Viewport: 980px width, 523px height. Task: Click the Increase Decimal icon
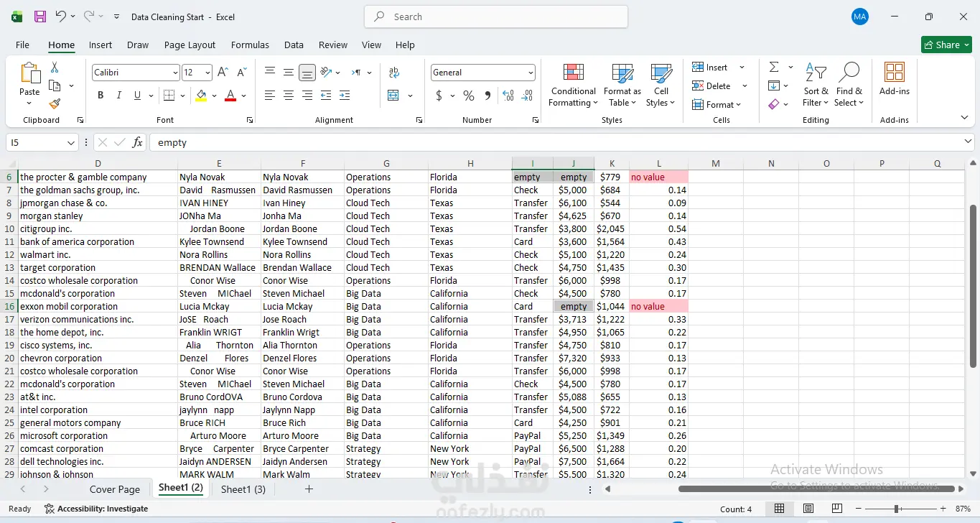pos(508,96)
